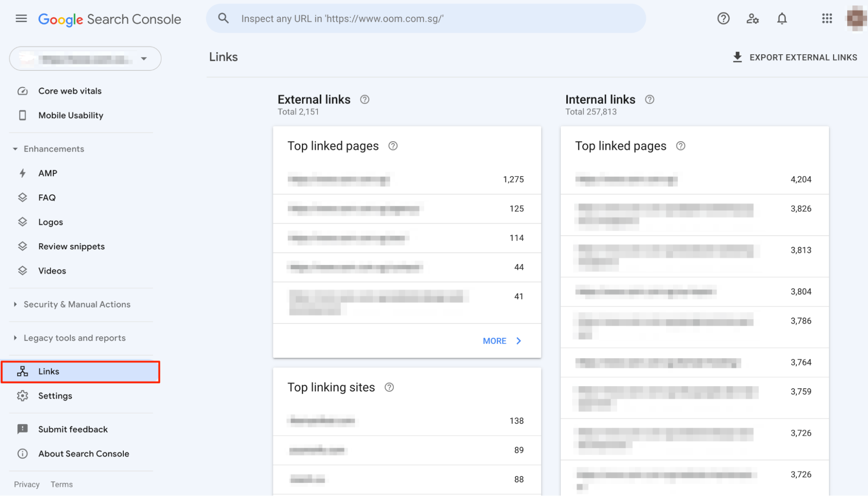
Task: Click the Links sitemap icon
Action: coord(23,371)
